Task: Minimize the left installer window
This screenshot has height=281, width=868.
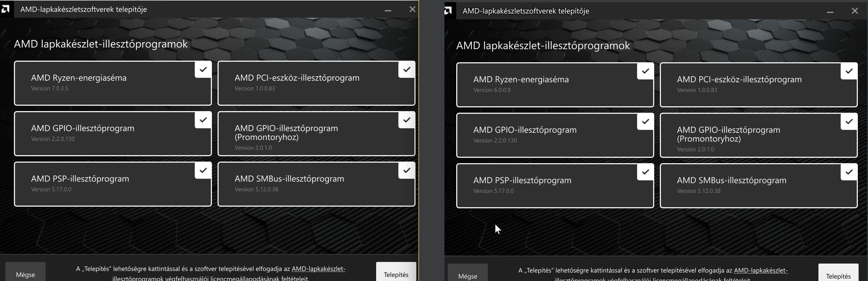Action: (x=388, y=10)
